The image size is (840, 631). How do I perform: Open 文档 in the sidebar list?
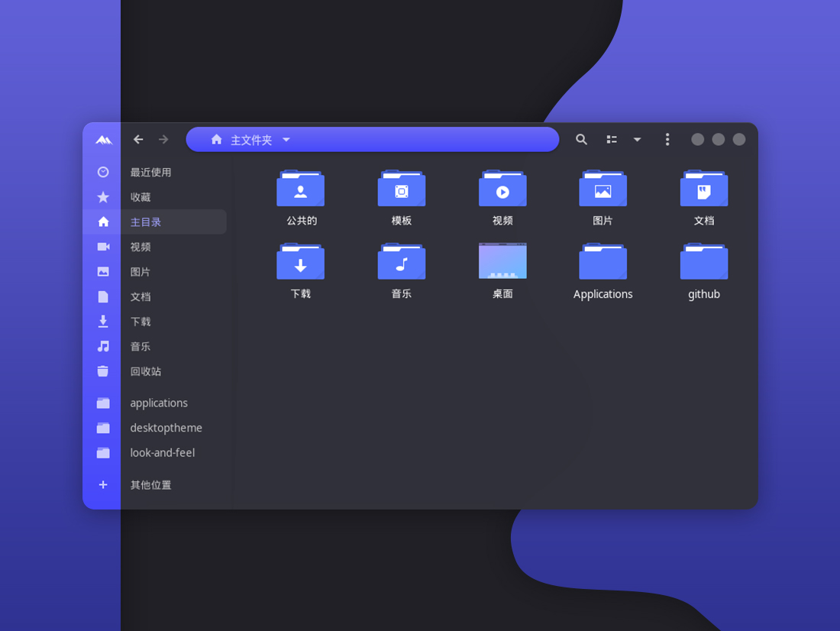pos(141,296)
